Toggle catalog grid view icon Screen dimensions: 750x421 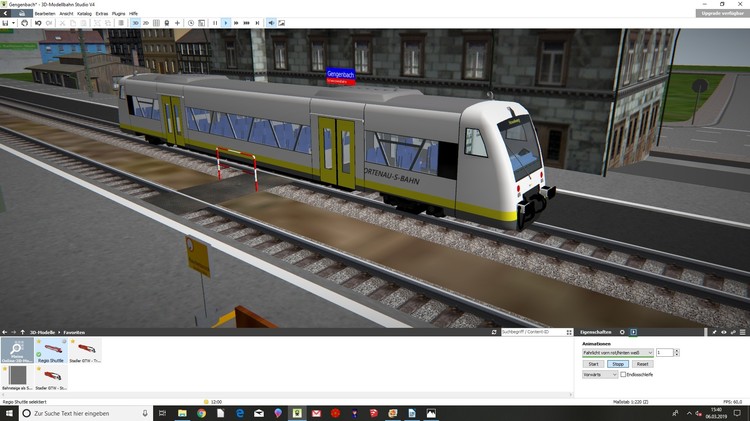pyautogui.click(x=569, y=332)
